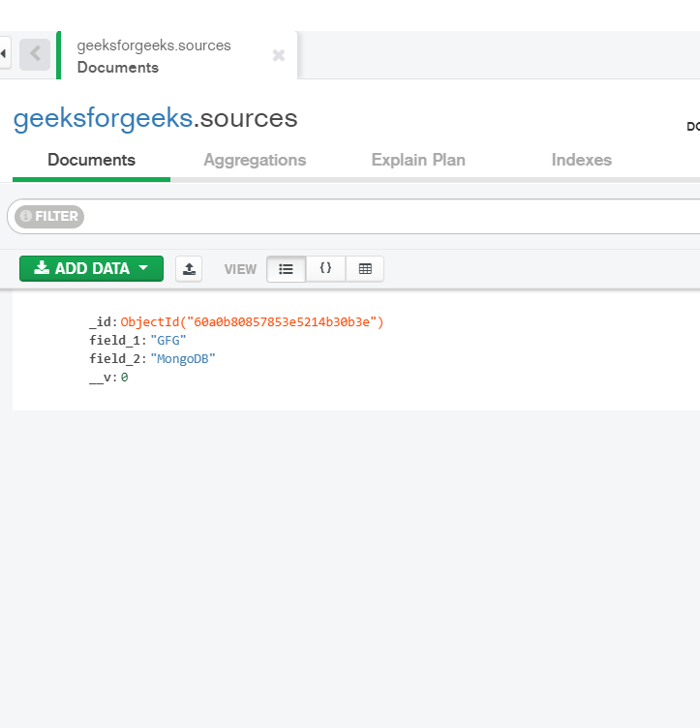Switch to list view icon

286,269
